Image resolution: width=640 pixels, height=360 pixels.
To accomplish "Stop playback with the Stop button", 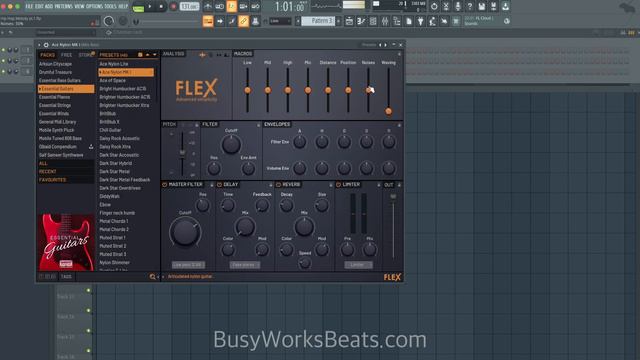I will point(161,7).
